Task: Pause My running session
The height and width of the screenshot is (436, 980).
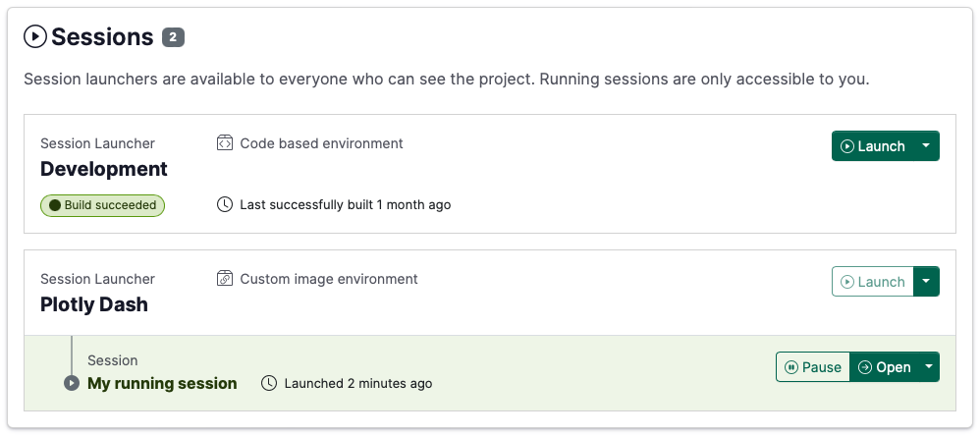Action: [x=812, y=367]
